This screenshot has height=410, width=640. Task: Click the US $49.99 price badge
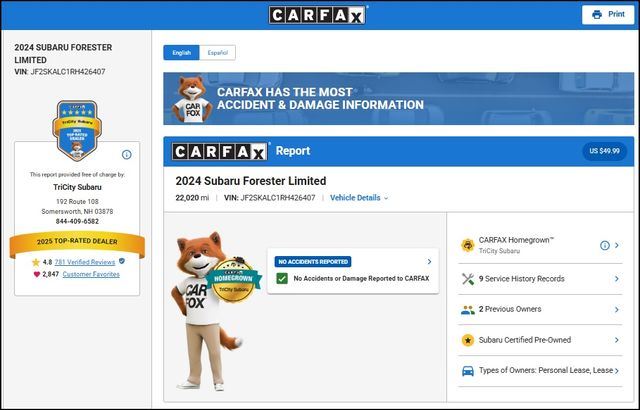pyautogui.click(x=604, y=151)
